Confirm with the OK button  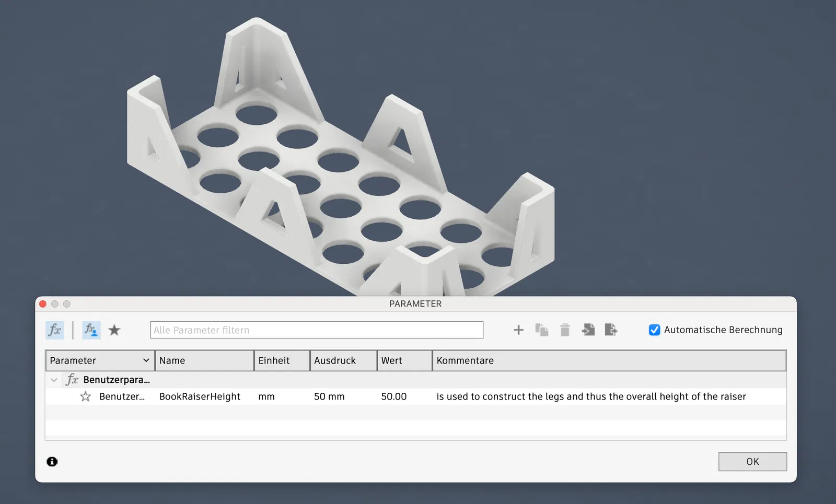[x=752, y=462]
